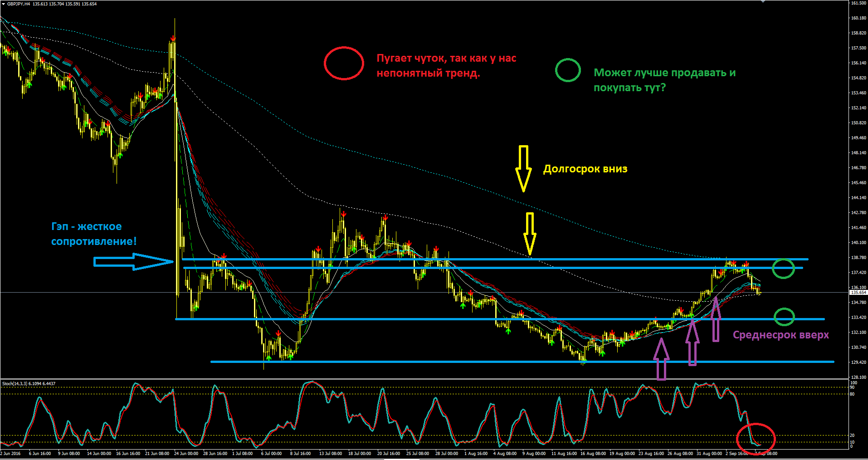Viewport: 868px width, 460px height.
Task: Click the current price tag 135.654
Action: [858, 293]
